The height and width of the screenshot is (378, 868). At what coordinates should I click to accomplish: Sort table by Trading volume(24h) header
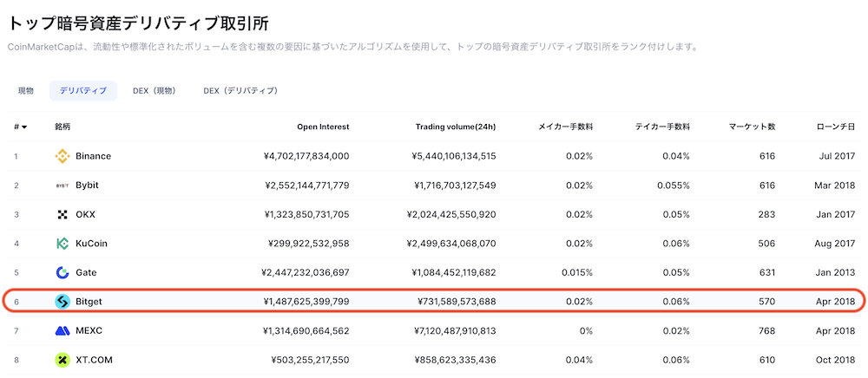456,127
